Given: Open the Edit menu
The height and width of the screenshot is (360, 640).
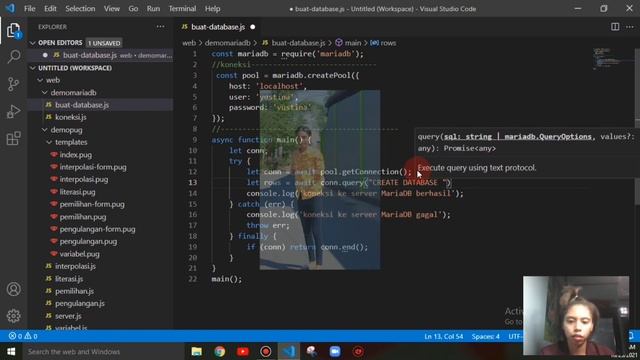Looking at the screenshot, I should [50, 9].
